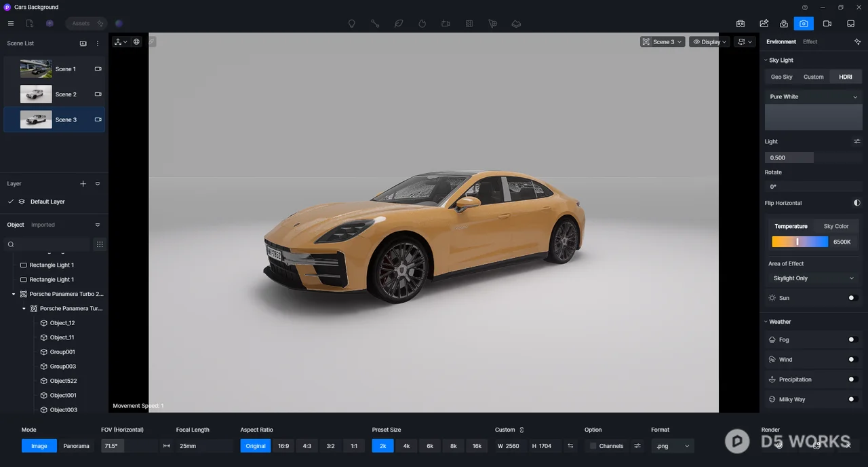
Task: Click the custom width 2560 field
Action: 511,446
